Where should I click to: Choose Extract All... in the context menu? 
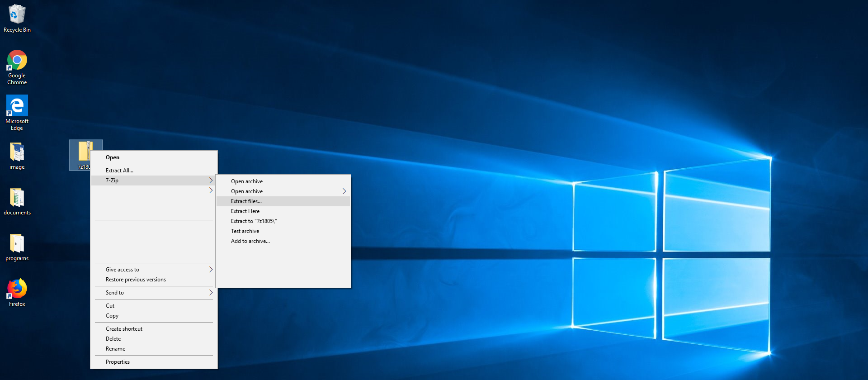[x=154, y=171]
